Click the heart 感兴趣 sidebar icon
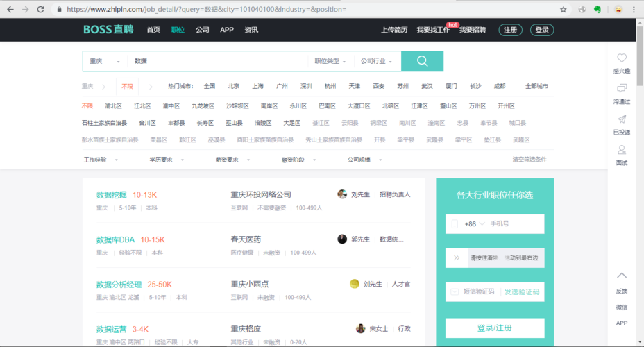This screenshot has width=644, height=347. [622, 58]
